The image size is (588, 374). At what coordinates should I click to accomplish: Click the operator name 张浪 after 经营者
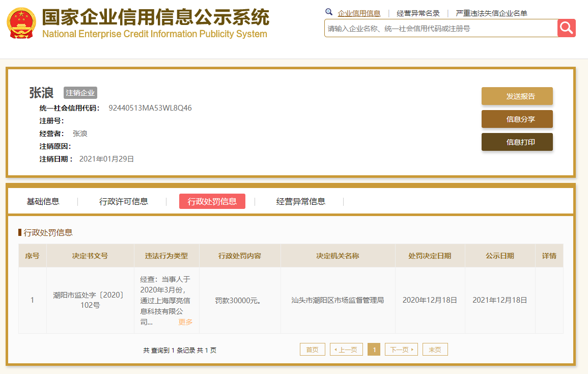pyautogui.click(x=80, y=133)
